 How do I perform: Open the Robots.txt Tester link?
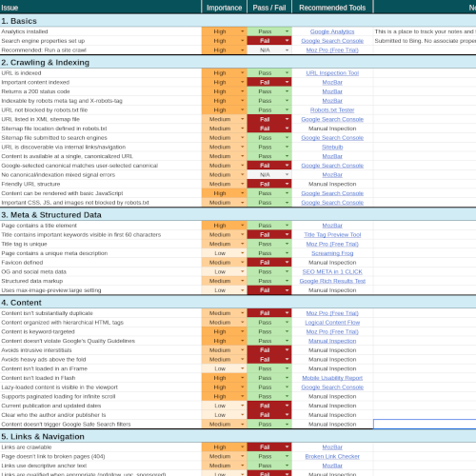[332, 109]
